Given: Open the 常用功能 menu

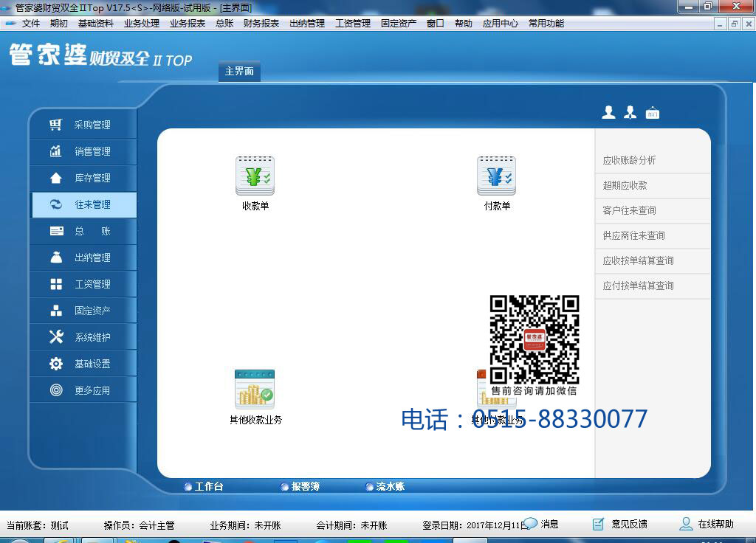Looking at the screenshot, I should click(546, 23).
